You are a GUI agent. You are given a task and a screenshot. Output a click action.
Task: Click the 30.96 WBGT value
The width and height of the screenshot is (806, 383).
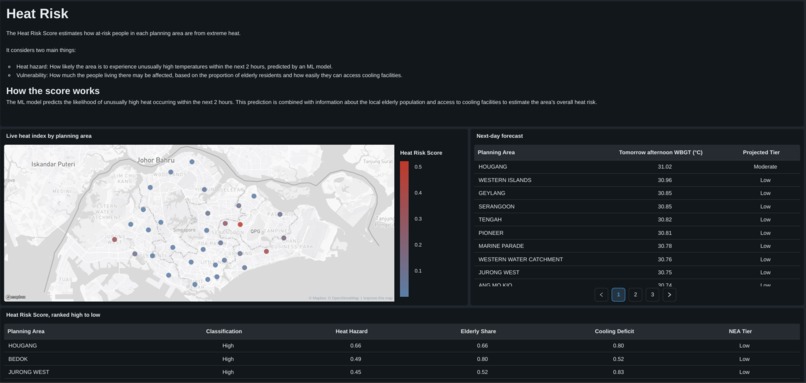pos(665,180)
